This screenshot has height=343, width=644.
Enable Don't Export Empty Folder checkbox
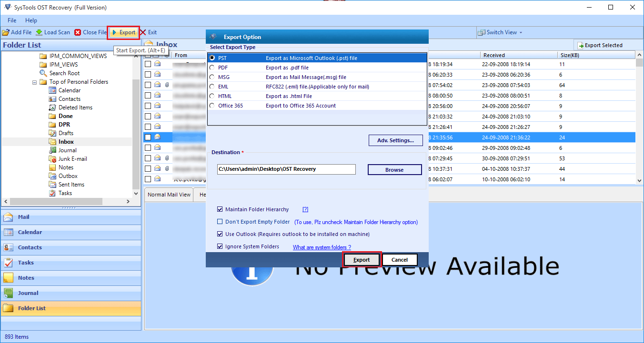point(220,222)
